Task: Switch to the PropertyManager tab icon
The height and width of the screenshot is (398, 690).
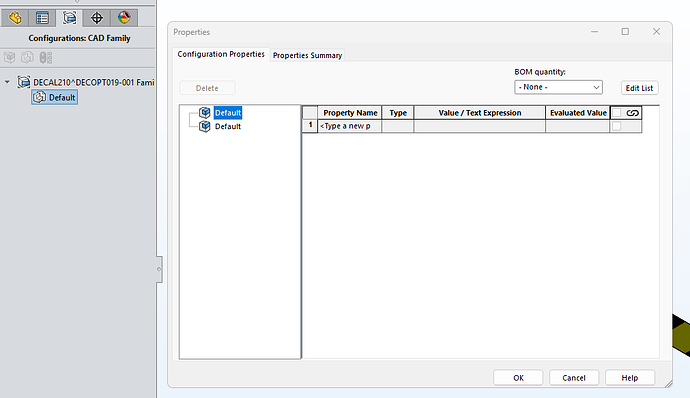Action: click(x=42, y=18)
